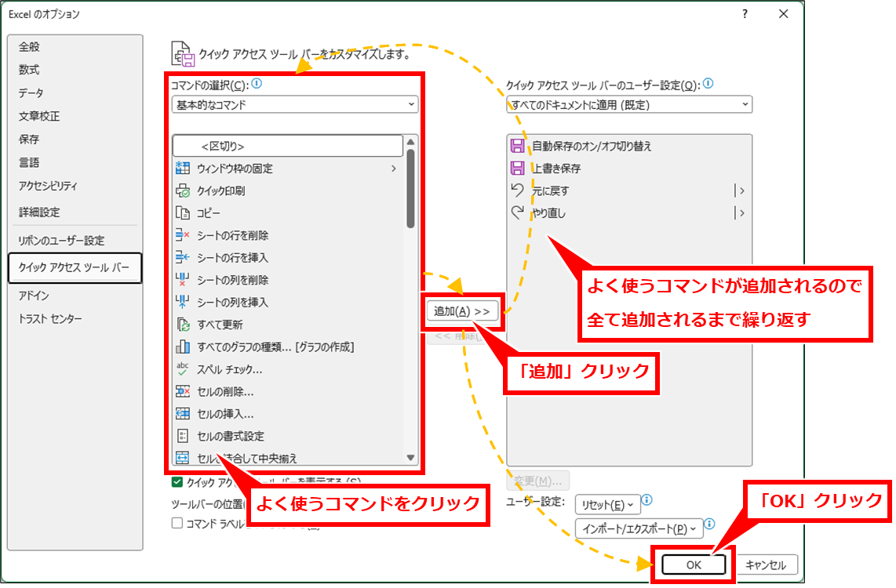896x588 pixels.
Task: Open the すべてのドキュメントに適用 dropdown
Action: [629, 104]
